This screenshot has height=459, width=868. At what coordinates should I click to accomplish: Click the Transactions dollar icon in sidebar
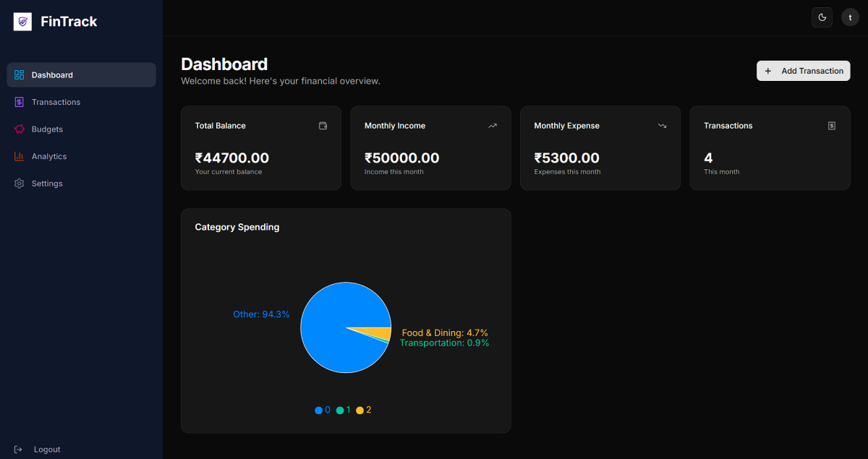pyautogui.click(x=20, y=102)
